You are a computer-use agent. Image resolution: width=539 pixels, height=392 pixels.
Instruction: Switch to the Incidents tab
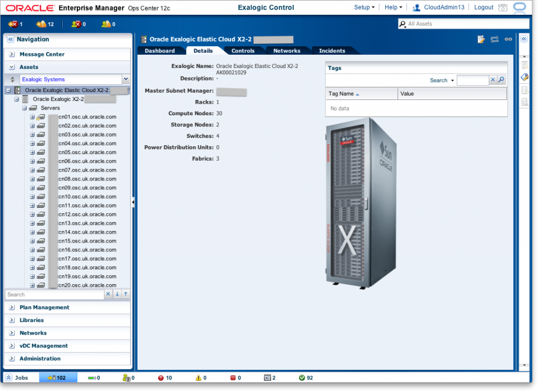coord(332,51)
